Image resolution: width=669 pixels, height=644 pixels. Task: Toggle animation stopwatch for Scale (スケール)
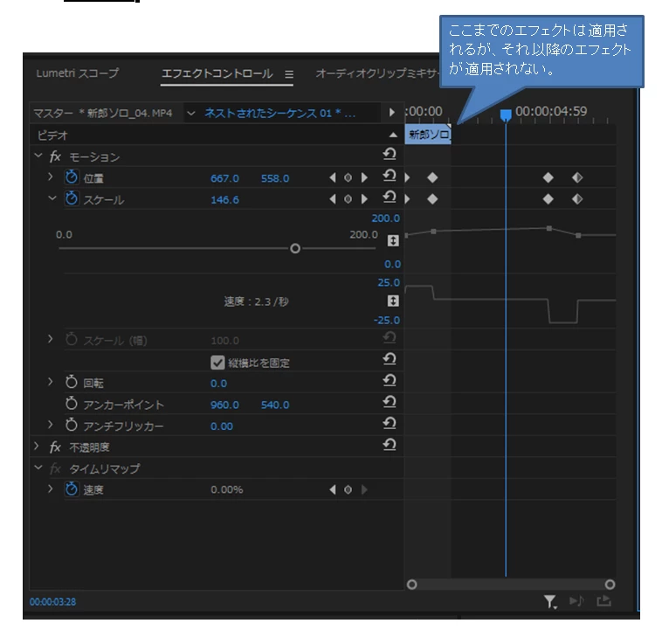(x=72, y=198)
